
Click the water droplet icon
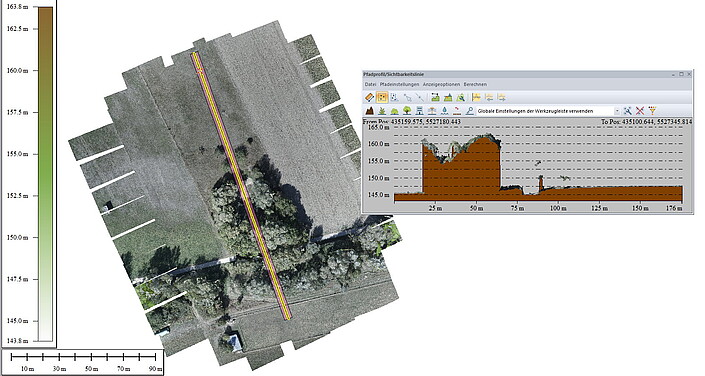(x=445, y=111)
